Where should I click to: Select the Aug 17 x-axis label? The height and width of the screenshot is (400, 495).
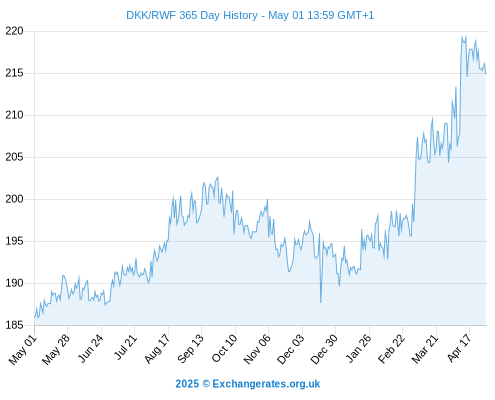pos(157,349)
